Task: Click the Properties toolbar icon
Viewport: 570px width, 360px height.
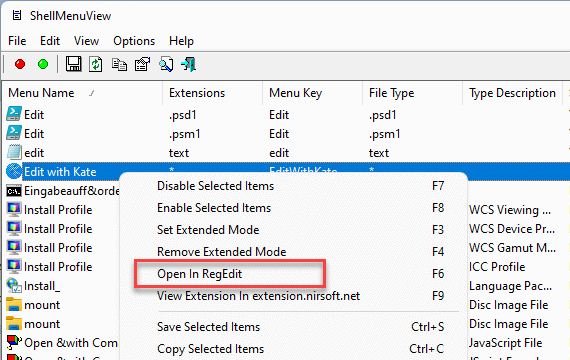Action: (142, 64)
